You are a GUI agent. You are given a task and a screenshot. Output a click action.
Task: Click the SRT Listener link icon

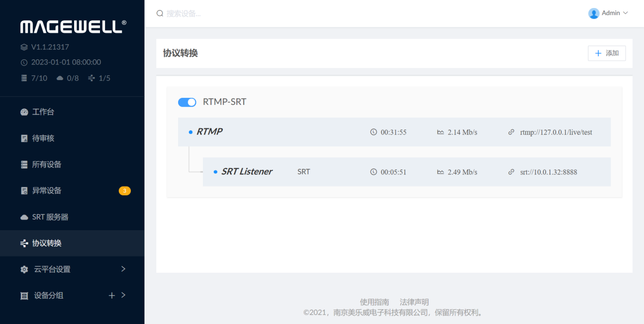(x=512, y=172)
